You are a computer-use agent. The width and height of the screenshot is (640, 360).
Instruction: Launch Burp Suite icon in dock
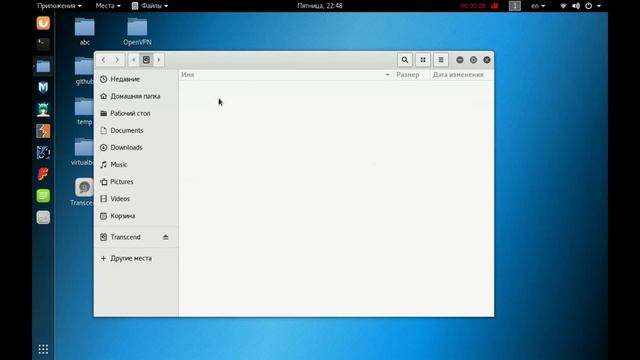click(43, 131)
